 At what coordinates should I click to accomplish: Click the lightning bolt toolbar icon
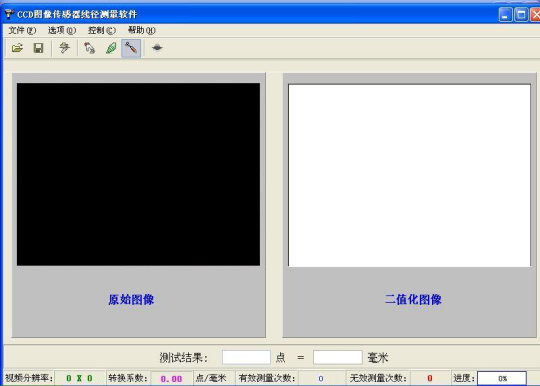pyautogui.click(x=64, y=48)
